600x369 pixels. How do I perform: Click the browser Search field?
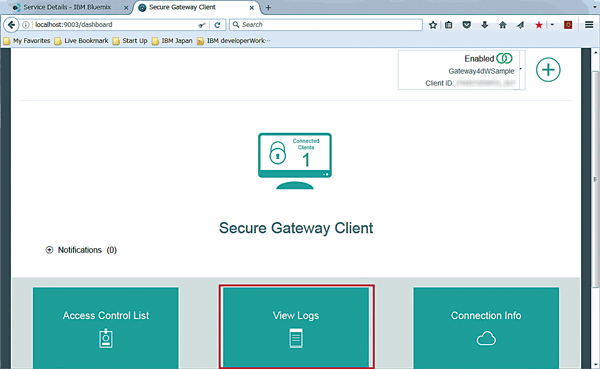(326, 25)
